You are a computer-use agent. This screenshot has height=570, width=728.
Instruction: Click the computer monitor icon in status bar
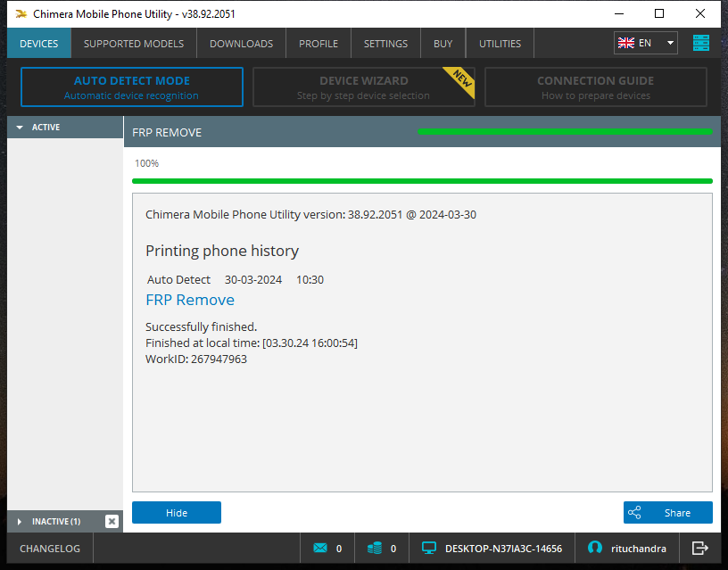(x=429, y=549)
